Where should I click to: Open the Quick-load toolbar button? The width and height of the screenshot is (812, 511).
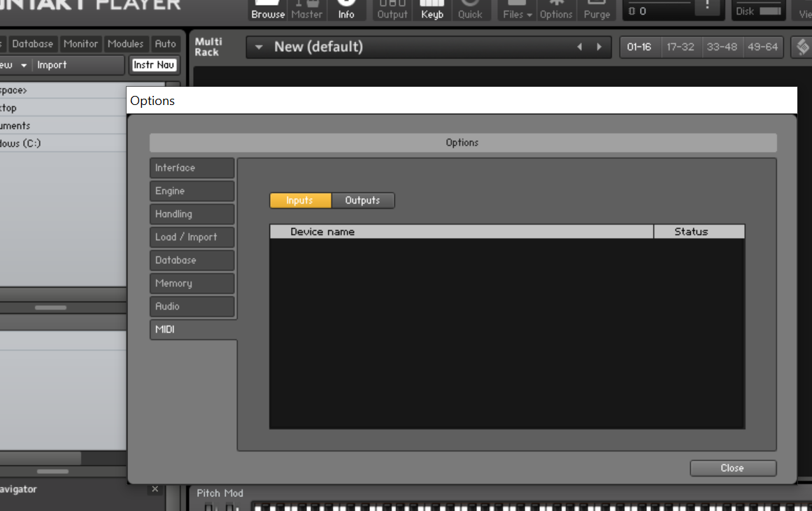[x=470, y=10]
